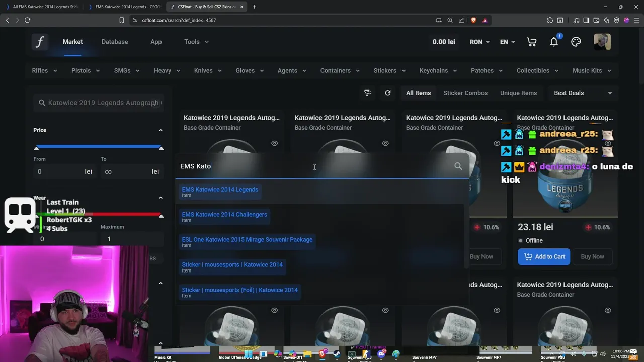Select the All Items tab
This screenshot has height=362, width=644.
point(419,93)
